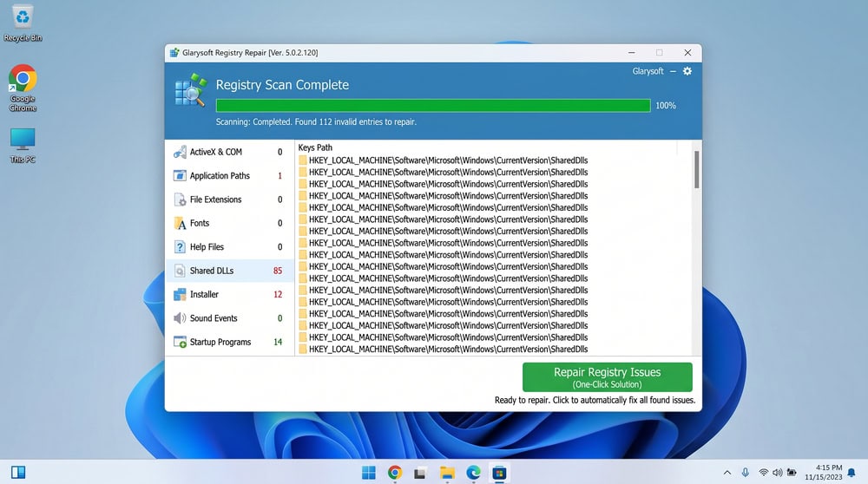
Task: Click the Installer category icon
Action: click(180, 295)
